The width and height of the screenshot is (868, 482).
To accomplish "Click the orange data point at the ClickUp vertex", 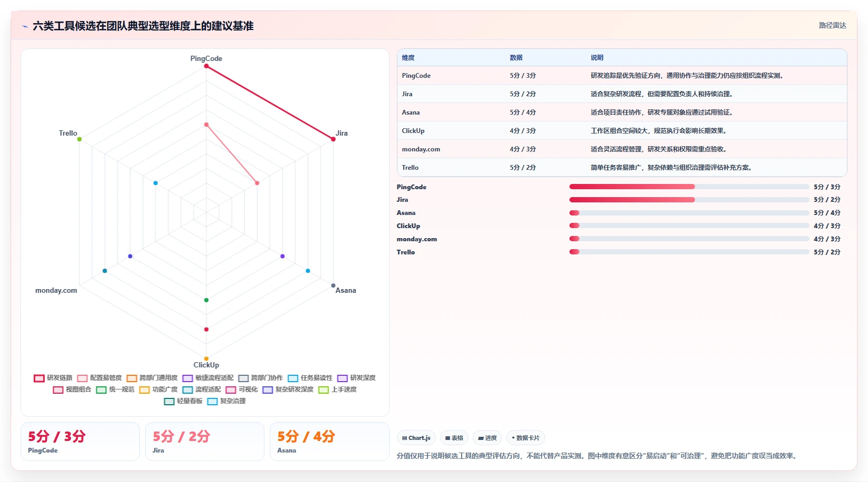I will 206,358.
